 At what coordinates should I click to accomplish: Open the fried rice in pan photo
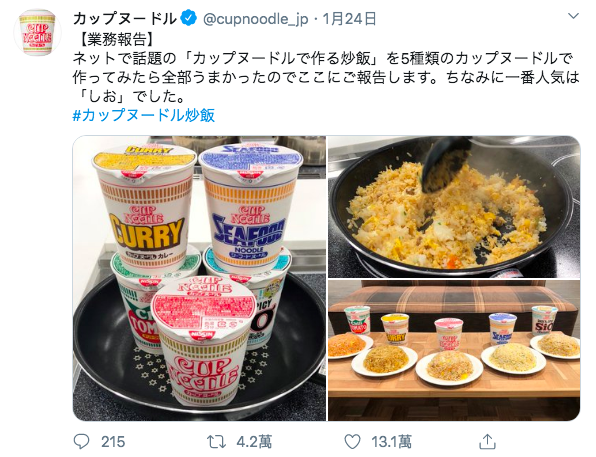[454, 207]
